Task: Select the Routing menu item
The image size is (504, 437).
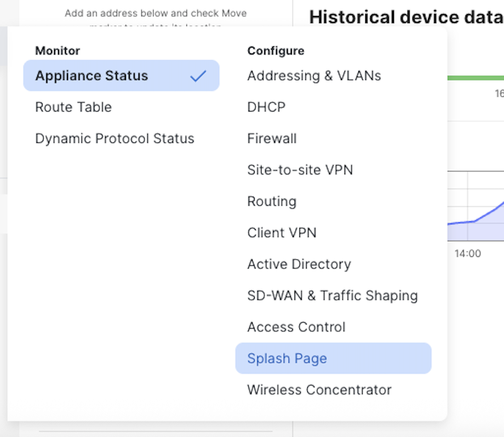Action: click(272, 201)
